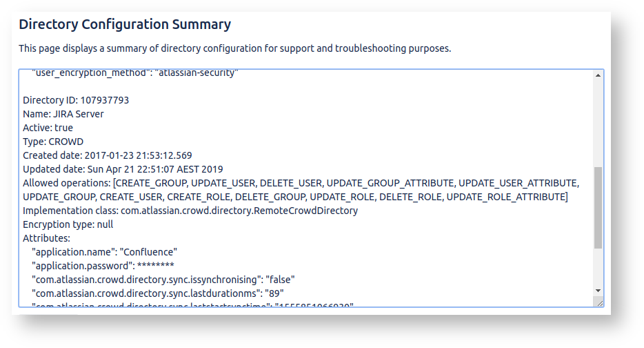
Task: Click the page description text
Action: tap(234, 48)
